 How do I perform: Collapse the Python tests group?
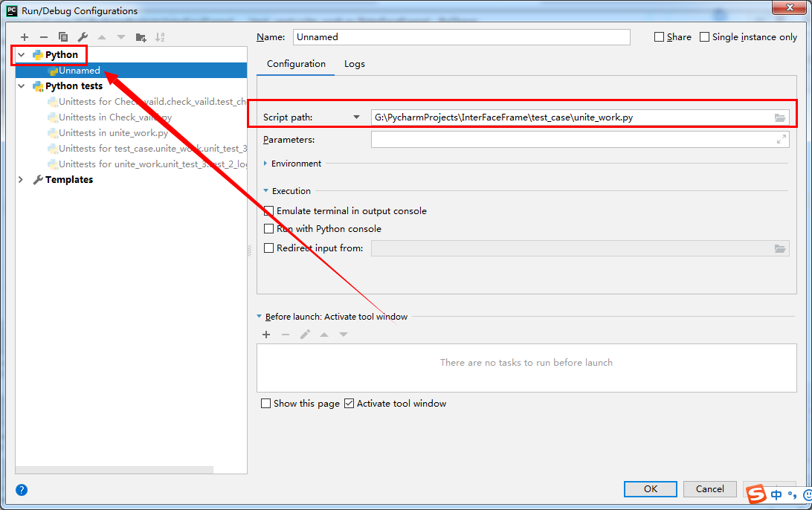tap(21, 85)
